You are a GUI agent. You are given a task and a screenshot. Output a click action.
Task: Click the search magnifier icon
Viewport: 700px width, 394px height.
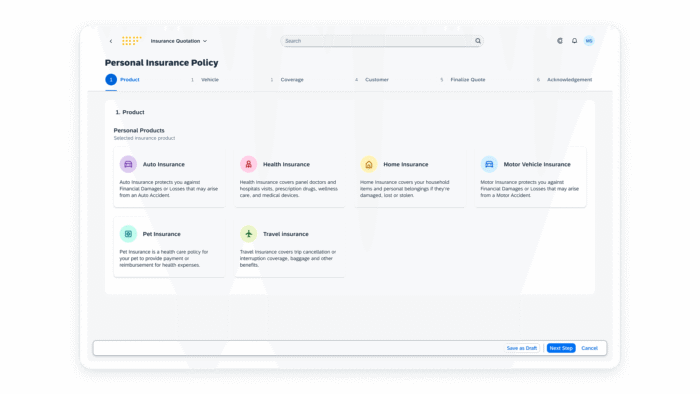pyautogui.click(x=478, y=41)
